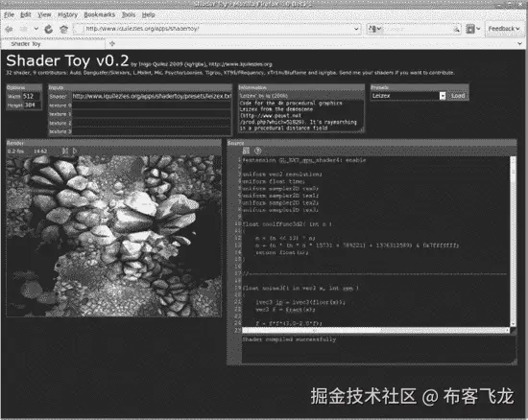The height and width of the screenshot is (420, 528).
Task: Click the grid icon in Source toolbar
Action: coord(246,151)
